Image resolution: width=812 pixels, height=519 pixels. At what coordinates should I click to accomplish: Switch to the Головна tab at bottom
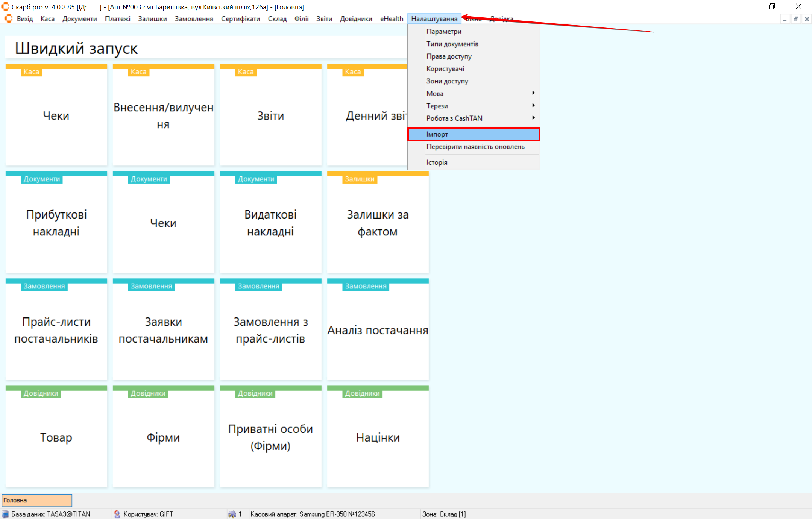pyautogui.click(x=37, y=500)
